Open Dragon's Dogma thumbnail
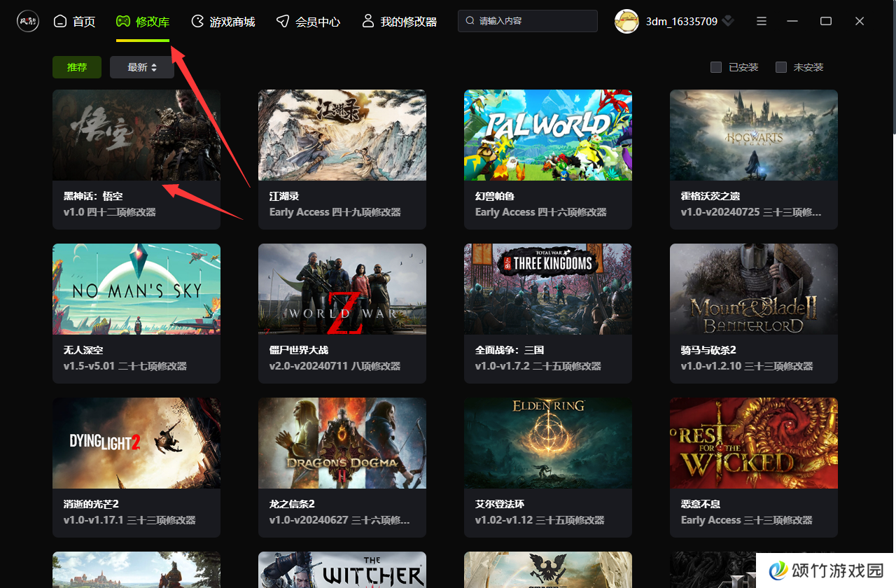896x588 pixels. [x=342, y=443]
